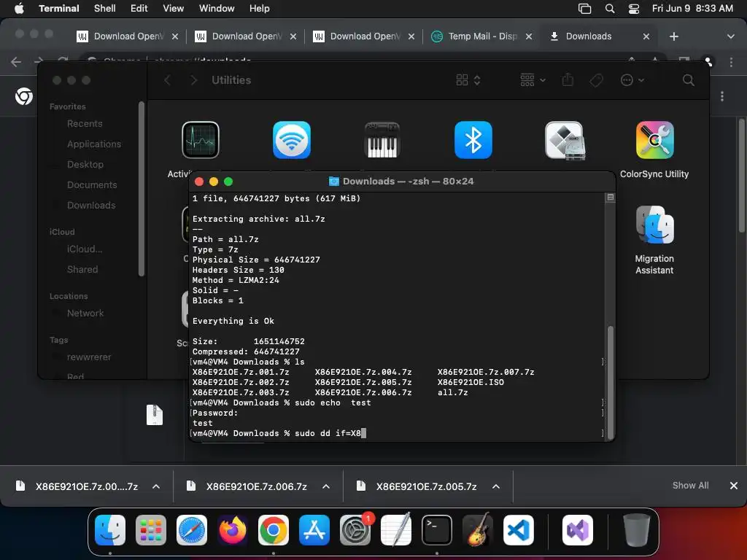The image size is (747, 560).
Task: Open Audio MIDI Setup keyboard icon
Action: coord(382,140)
